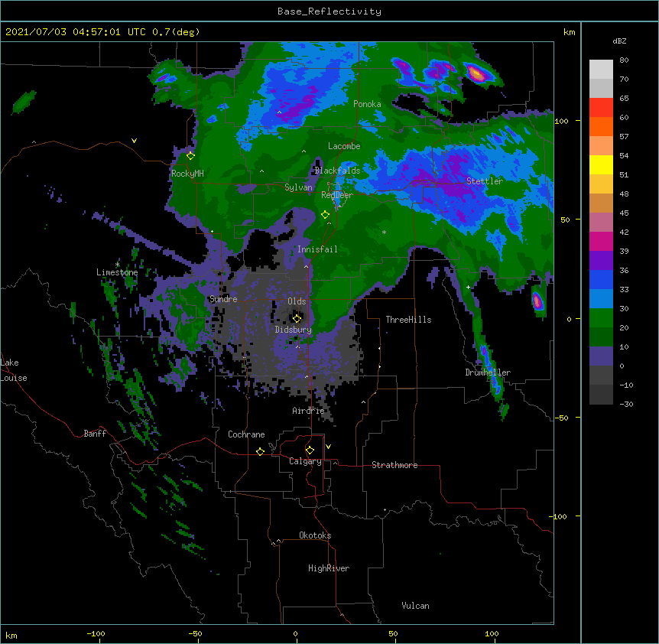Click the white asterisk above Limestone label
The image size is (659, 644).
(117, 265)
